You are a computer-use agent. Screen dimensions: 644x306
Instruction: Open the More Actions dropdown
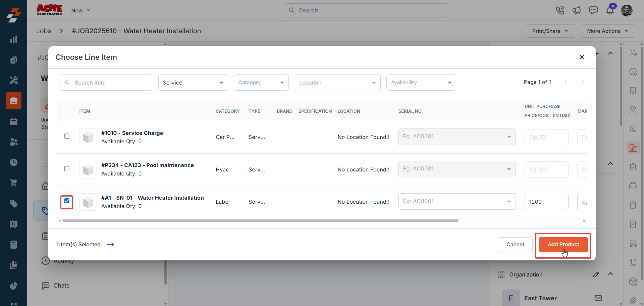coord(608,31)
